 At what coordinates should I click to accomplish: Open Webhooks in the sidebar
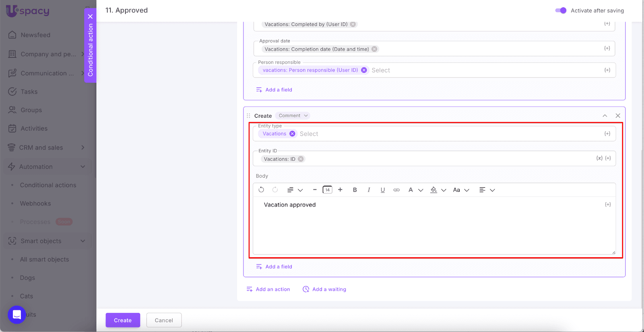pyautogui.click(x=35, y=203)
